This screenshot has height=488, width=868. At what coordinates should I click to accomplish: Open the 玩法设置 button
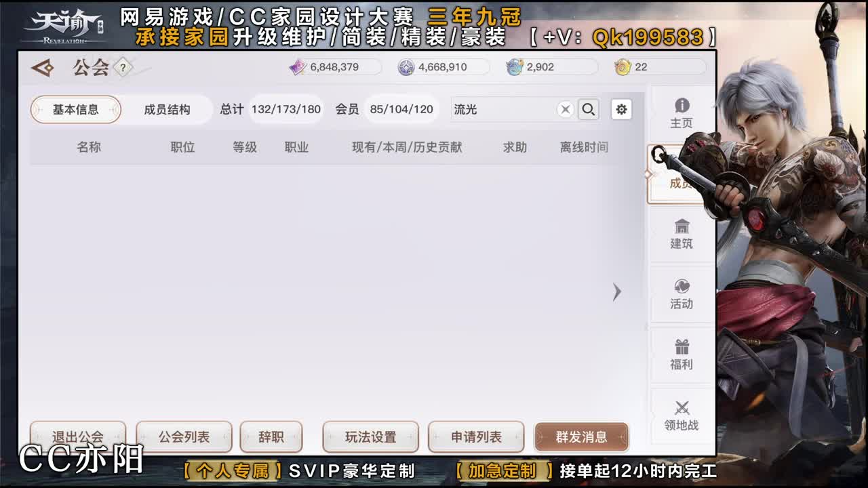[370, 437]
